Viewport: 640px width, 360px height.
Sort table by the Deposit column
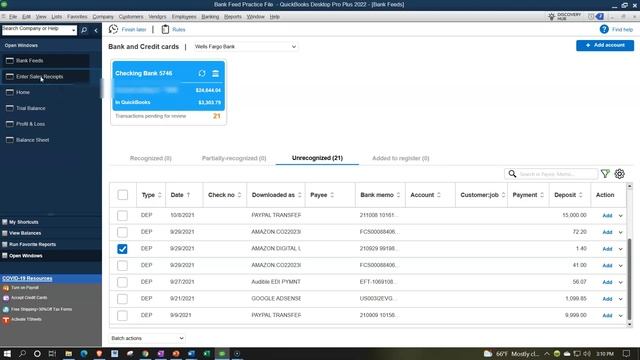point(568,195)
